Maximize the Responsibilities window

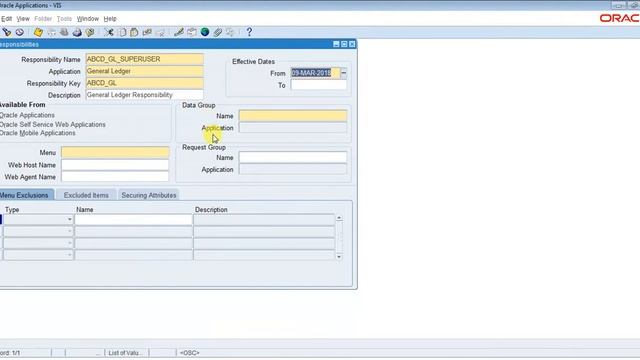(x=344, y=44)
